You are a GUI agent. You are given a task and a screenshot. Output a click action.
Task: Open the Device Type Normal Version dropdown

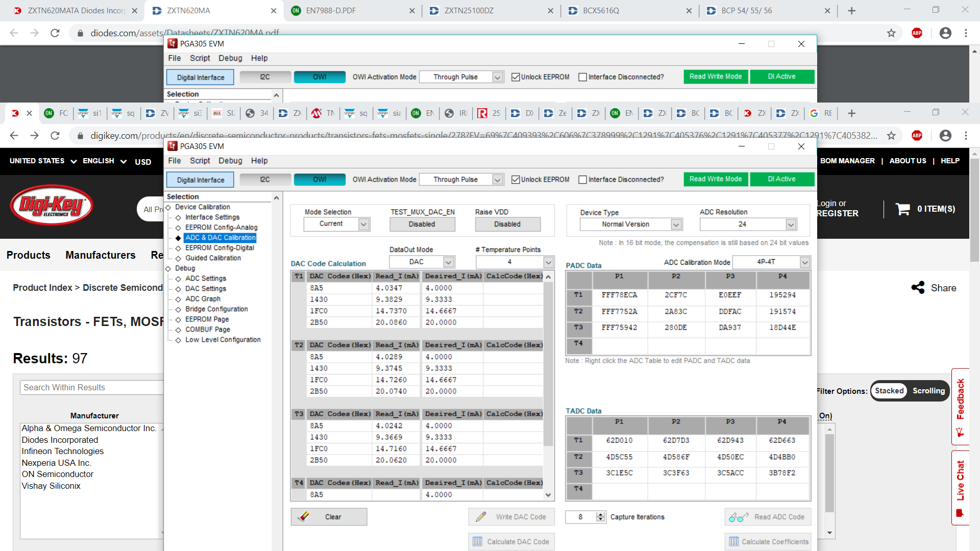[676, 224]
